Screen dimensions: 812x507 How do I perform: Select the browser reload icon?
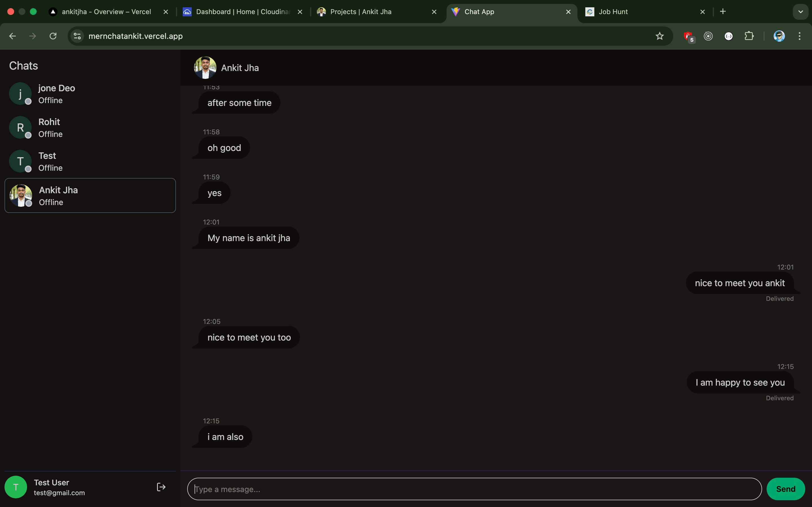pyautogui.click(x=53, y=36)
